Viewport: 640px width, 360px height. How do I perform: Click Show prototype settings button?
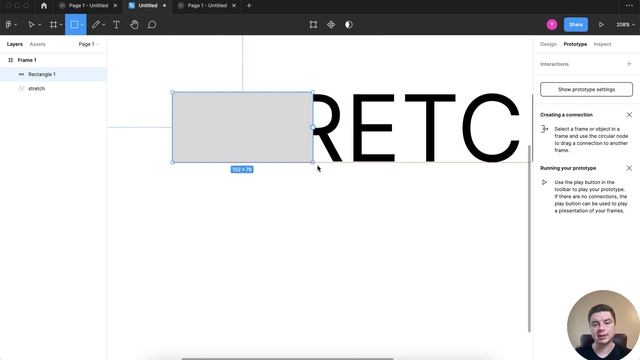586,89
